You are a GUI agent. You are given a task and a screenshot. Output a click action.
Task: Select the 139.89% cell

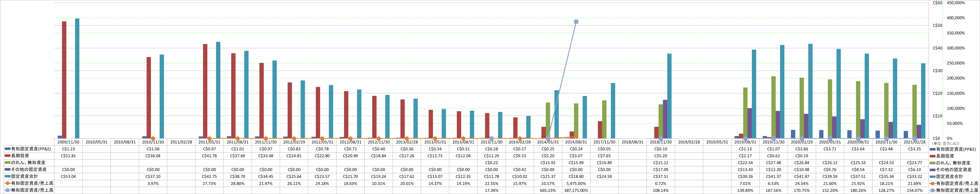(x=745, y=190)
